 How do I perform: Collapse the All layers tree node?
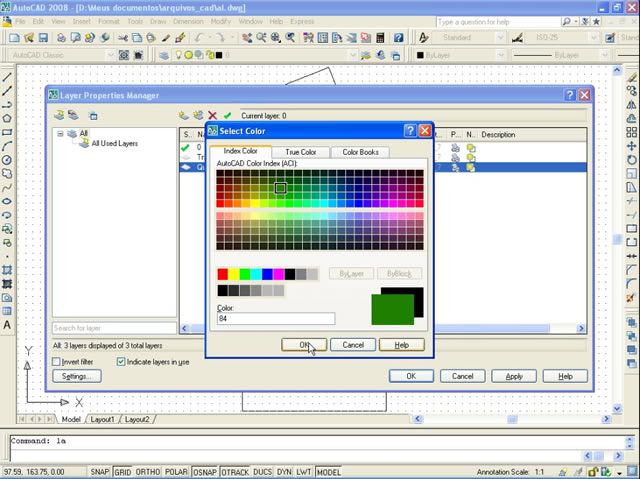pos(61,133)
